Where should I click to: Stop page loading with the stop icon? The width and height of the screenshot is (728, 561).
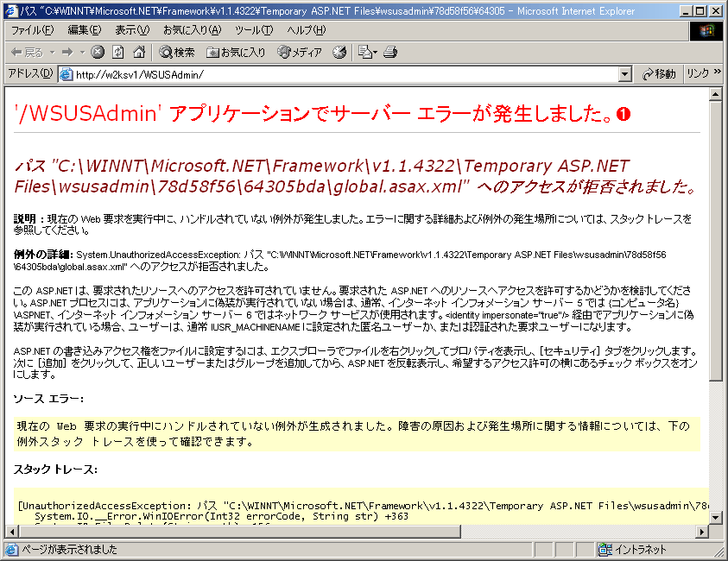[98, 52]
